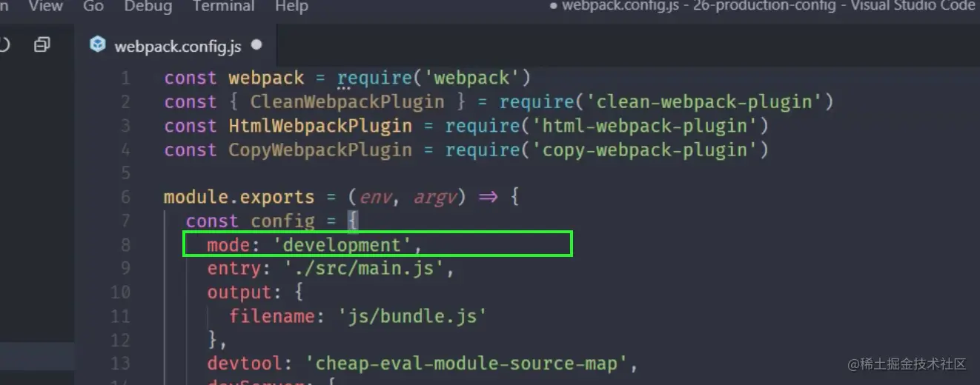Click the filename property key on line 11
The height and width of the screenshot is (385, 980).
[272, 317]
